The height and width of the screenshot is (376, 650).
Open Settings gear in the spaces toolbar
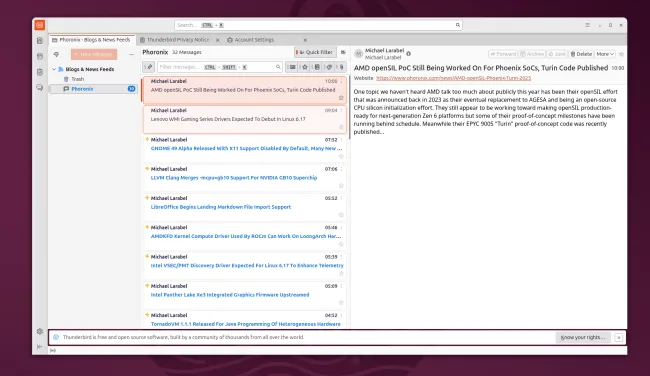coord(40,331)
